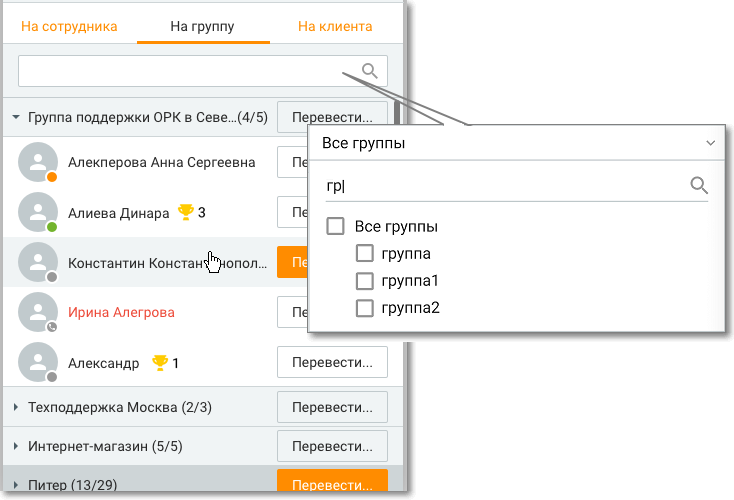Enable the группа1 checkbox
Viewport: 734px width, 500px height.
point(365,281)
